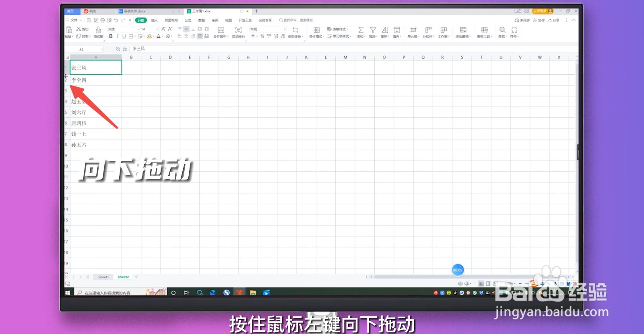Screen dimensions: 644x334
Task: Click the Worksheet icon 工作表
Action: point(444,30)
